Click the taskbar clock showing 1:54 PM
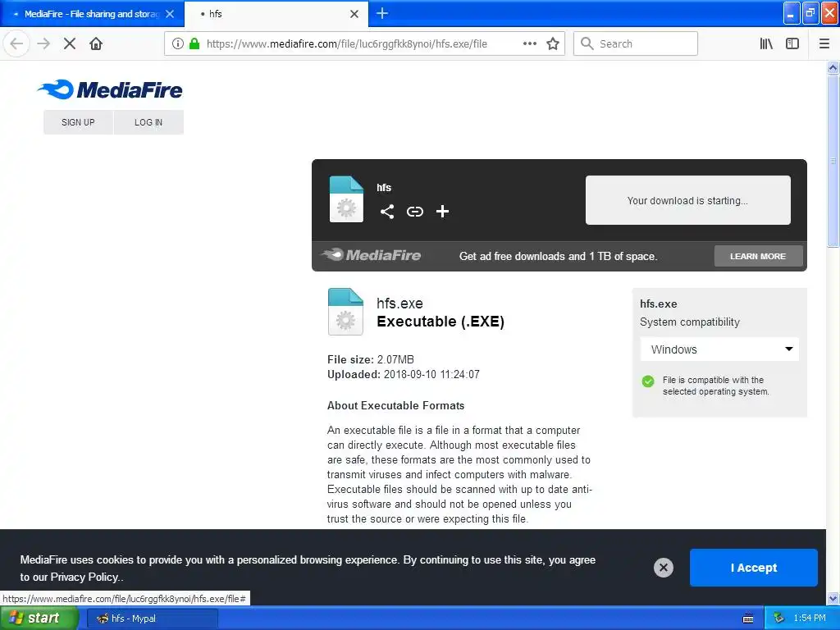The image size is (840, 630). coord(810,619)
